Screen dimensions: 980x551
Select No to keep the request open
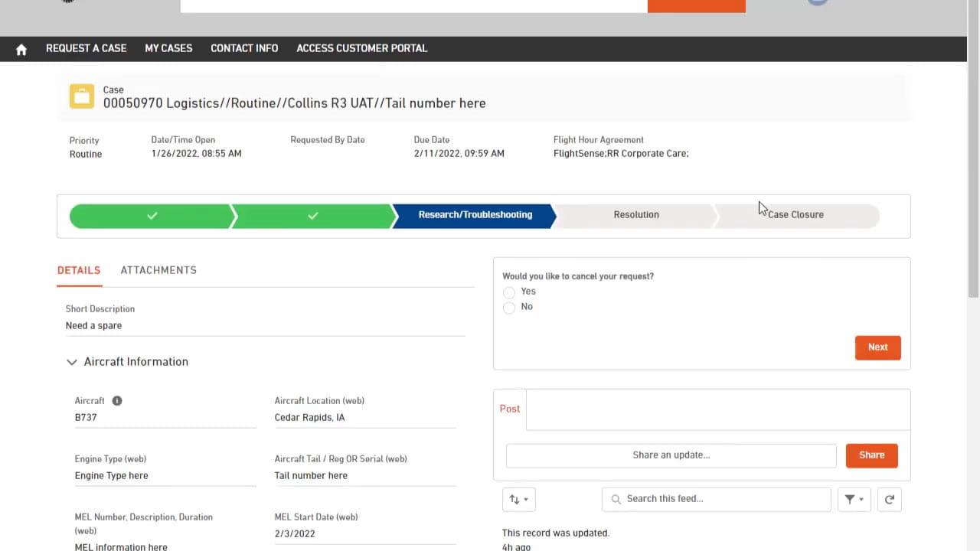pyautogui.click(x=509, y=307)
